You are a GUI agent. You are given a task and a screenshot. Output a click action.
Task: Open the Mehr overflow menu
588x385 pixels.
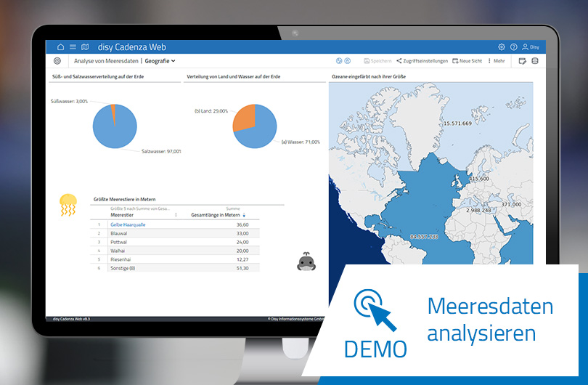click(497, 61)
